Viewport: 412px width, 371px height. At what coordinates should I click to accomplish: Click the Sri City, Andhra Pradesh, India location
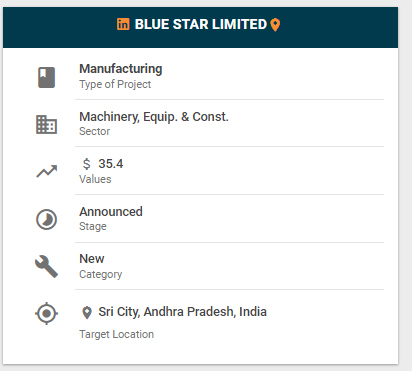click(x=182, y=312)
